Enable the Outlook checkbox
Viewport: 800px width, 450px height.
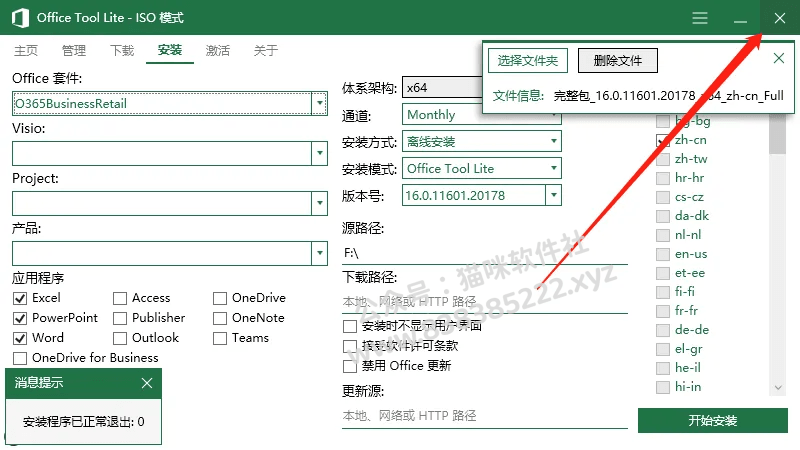120,338
